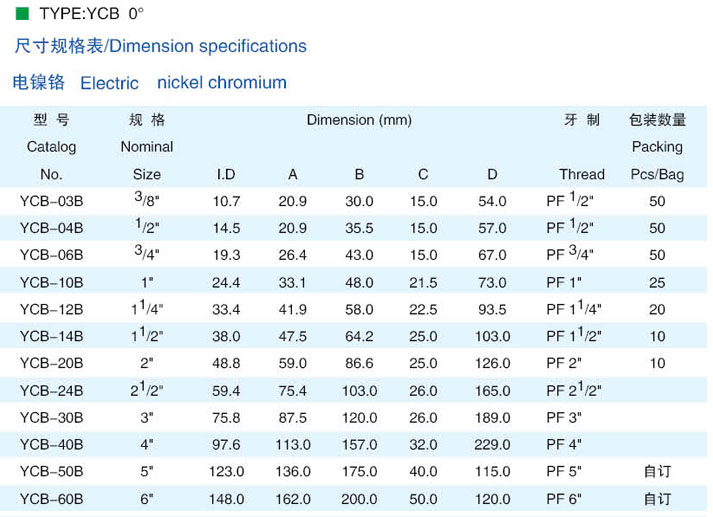Click I.D value 33.4 for YCB-12B
713x517 pixels.
226,309
